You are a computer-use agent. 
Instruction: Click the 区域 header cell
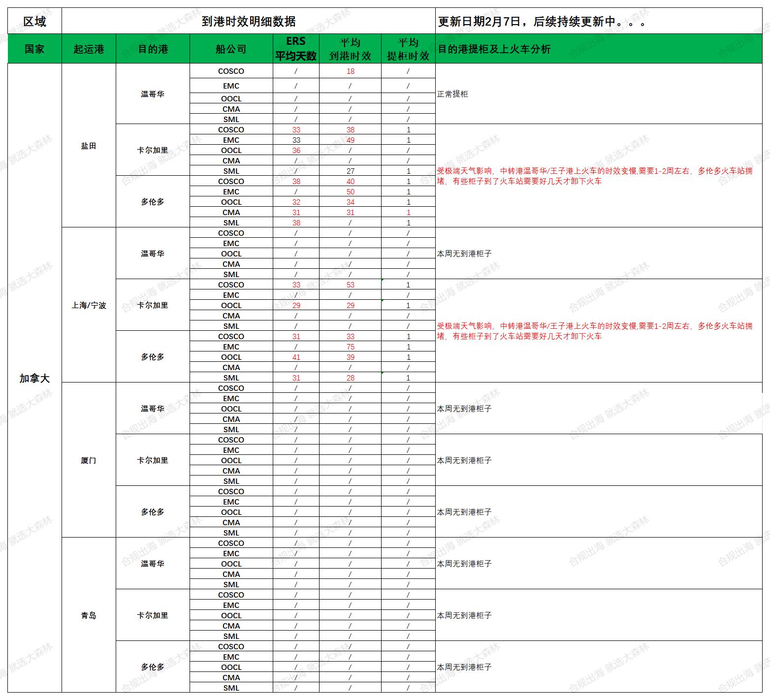34,21
